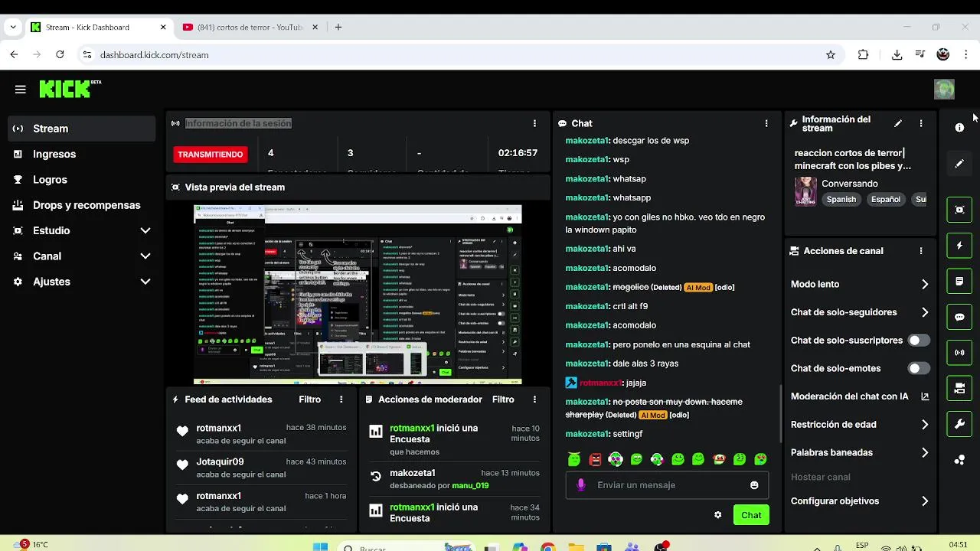The image size is (980, 551).
Task: Go to Drops y recompensas in the sidebar
Action: [x=82, y=205]
